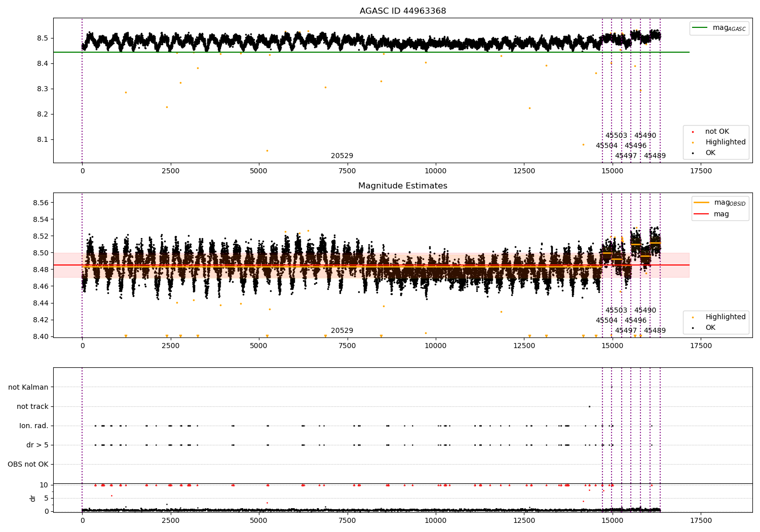Click x-axis tick '17500' under the top plot
This screenshot has width=760, height=532.
tap(700, 171)
